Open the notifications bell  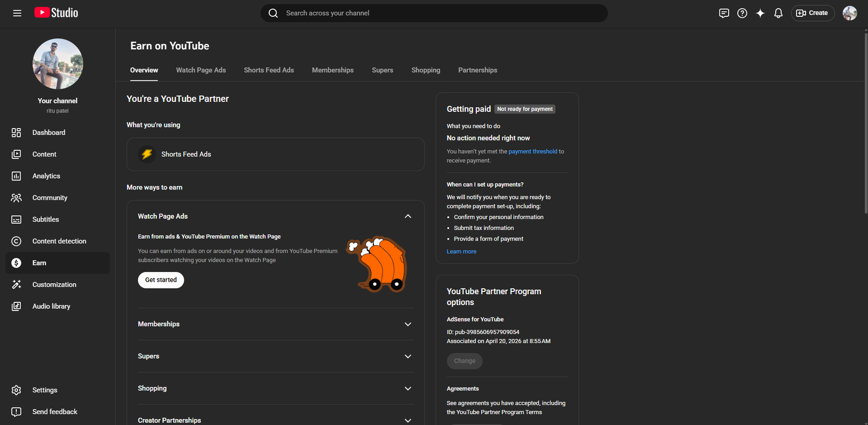[778, 13]
